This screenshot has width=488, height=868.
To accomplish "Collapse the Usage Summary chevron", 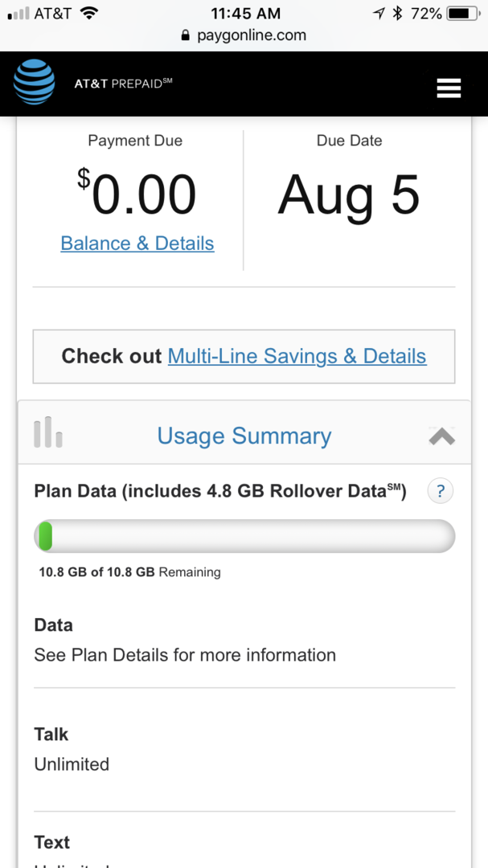I will (441, 436).
